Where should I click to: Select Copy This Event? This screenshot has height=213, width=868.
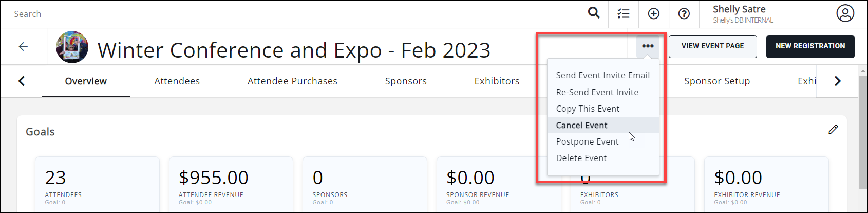[x=588, y=109]
